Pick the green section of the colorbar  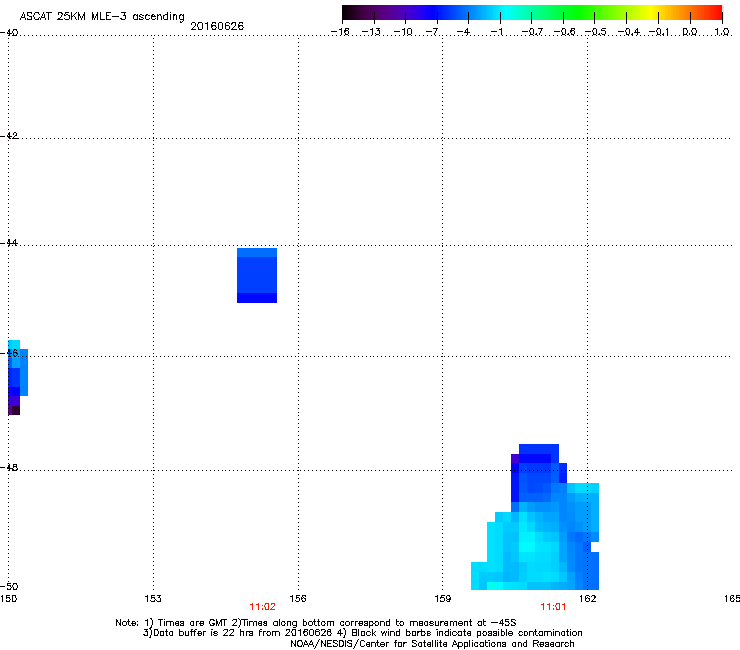[579, 13]
